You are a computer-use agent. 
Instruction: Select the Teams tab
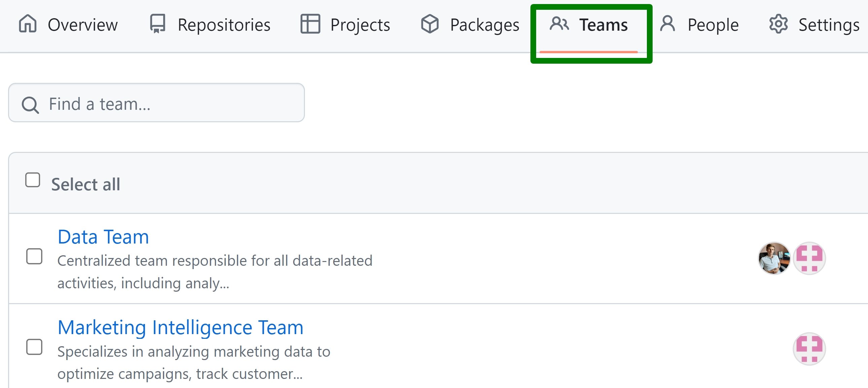(589, 25)
